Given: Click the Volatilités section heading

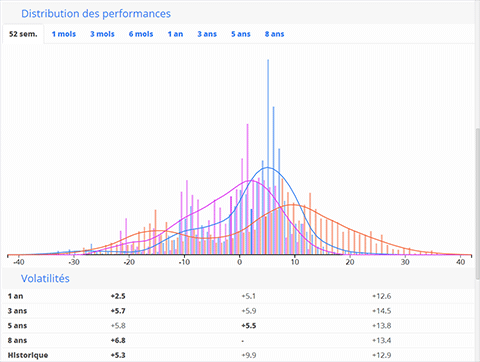Looking at the screenshot, I should 45,278.
